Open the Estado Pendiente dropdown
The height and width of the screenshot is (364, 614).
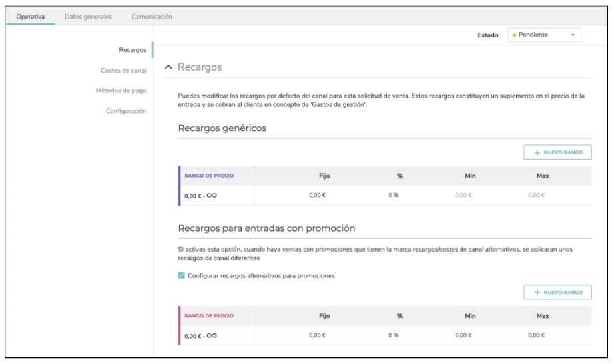coord(544,35)
